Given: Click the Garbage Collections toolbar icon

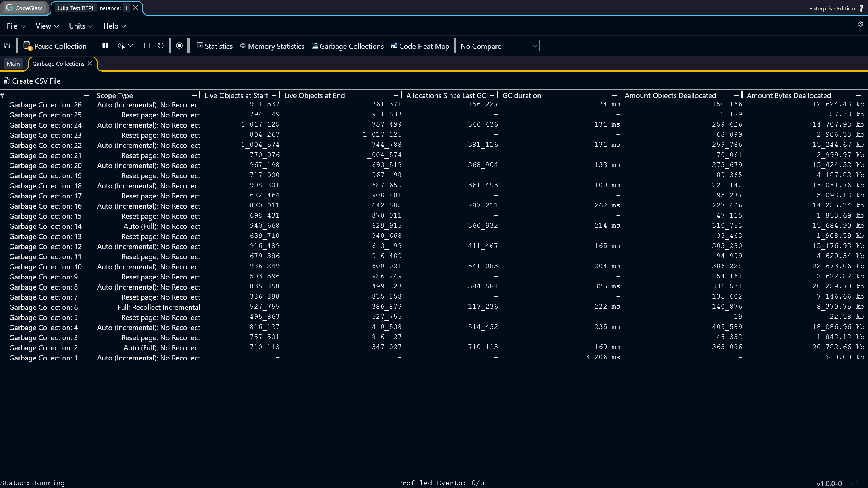Looking at the screenshot, I should [315, 46].
